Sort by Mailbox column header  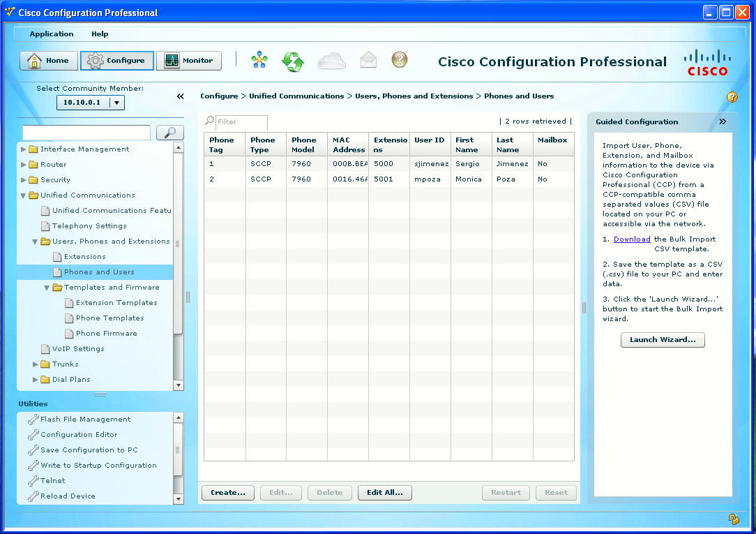click(554, 144)
